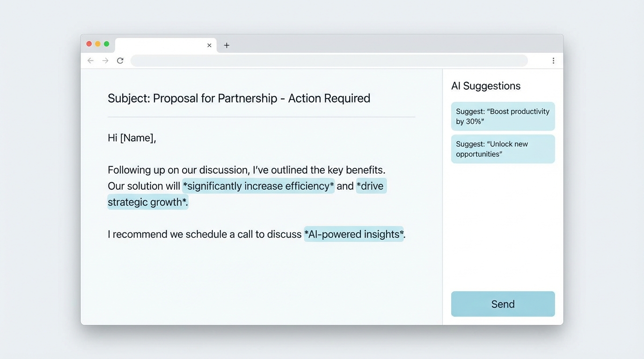644x359 pixels.
Task: Click the email subject line
Action: pos(239,98)
